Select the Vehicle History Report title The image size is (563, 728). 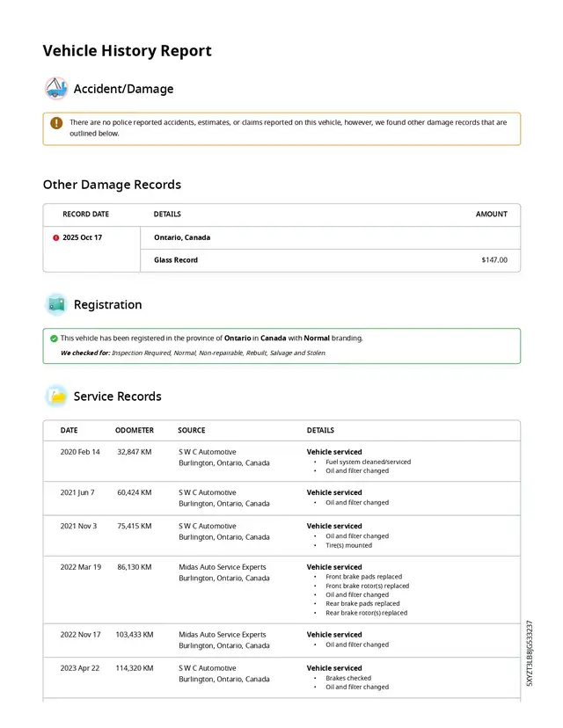[127, 51]
